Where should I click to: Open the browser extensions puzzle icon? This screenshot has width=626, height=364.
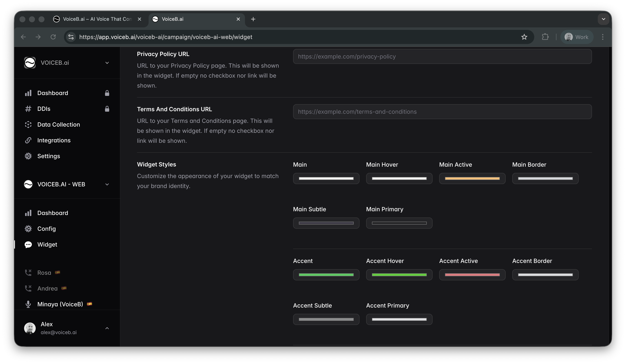tap(545, 37)
